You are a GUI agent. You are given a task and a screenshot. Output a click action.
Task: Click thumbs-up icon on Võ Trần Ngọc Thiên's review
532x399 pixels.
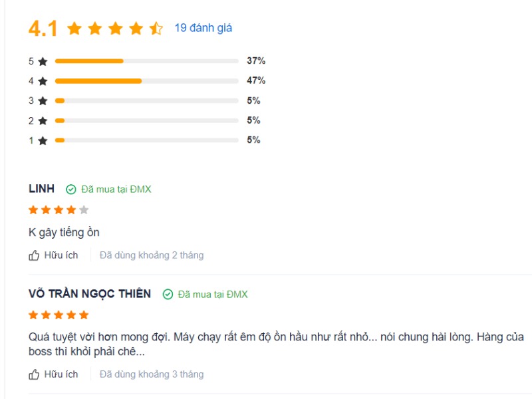click(x=35, y=374)
